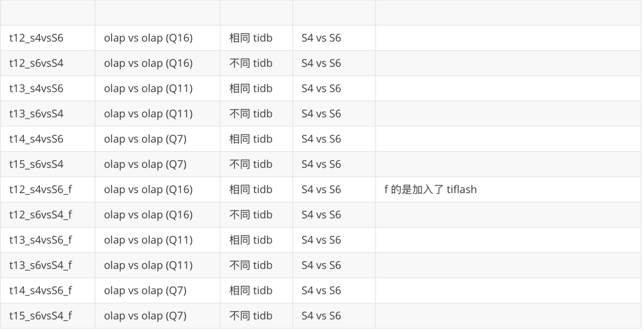Screen dimensions: 644x333
Task: Click "olap vs olap (Q16)" in t12_s4vsS6 row
Action: click(x=148, y=38)
